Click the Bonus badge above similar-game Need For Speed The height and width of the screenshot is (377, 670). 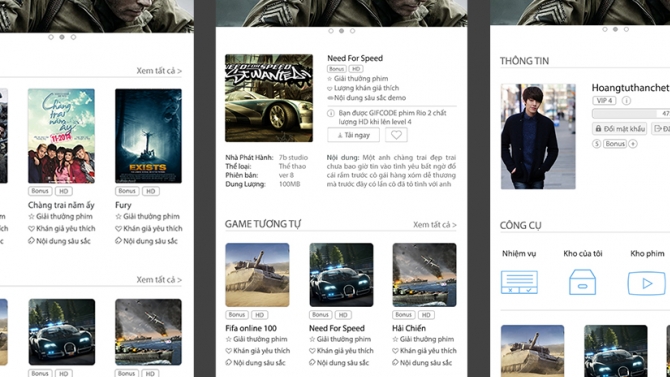point(320,315)
